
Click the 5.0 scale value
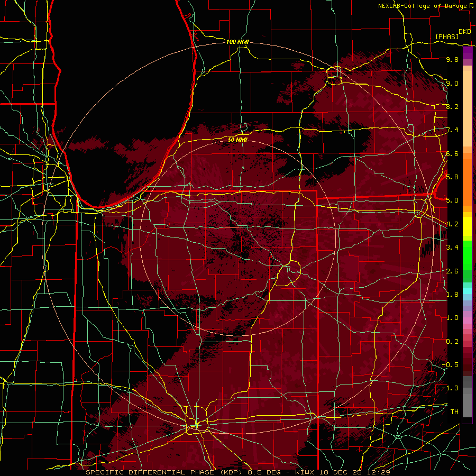tap(452, 200)
